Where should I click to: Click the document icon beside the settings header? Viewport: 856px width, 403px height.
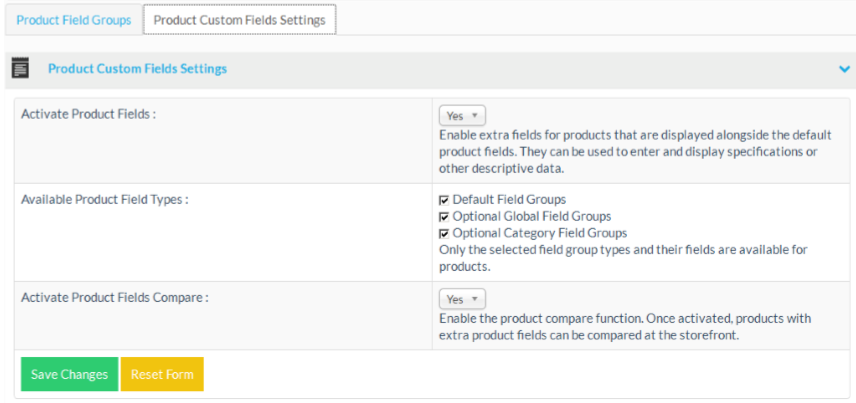[19, 68]
